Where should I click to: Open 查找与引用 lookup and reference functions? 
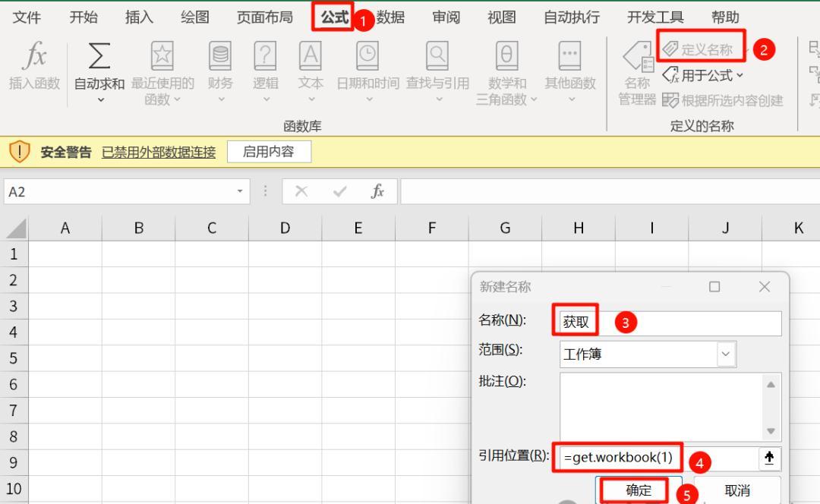coord(438,72)
